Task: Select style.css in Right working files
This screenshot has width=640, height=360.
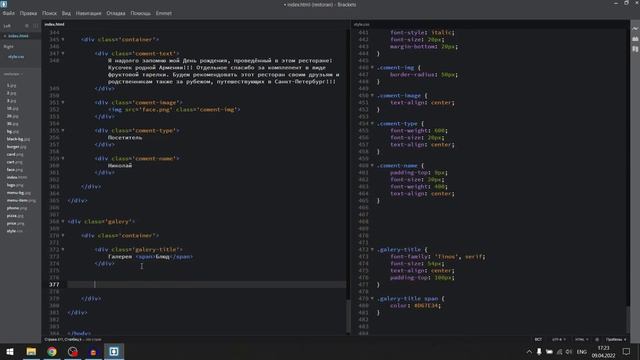Action: click(x=16, y=57)
